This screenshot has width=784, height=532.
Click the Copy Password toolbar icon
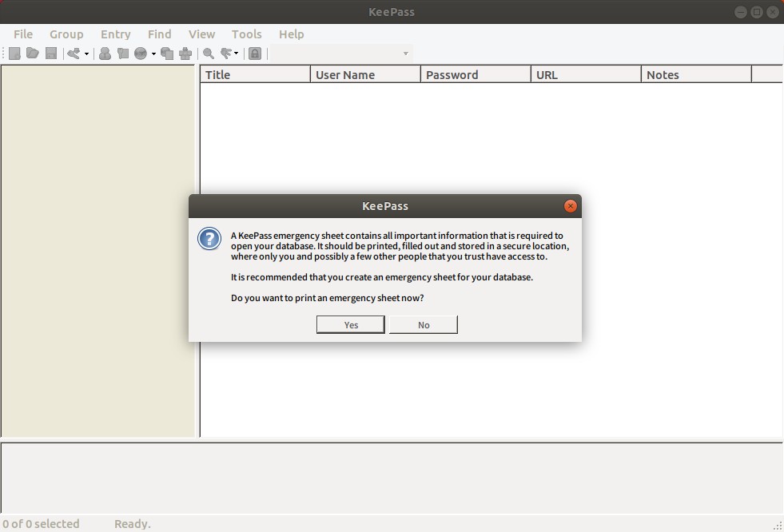pyautogui.click(x=123, y=54)
